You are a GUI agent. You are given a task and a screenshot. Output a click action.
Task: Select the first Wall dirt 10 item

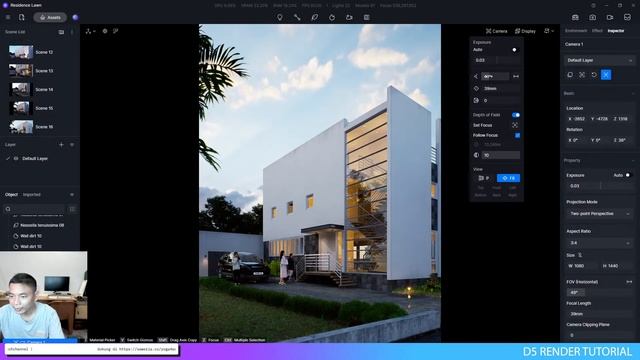(31, 236)
